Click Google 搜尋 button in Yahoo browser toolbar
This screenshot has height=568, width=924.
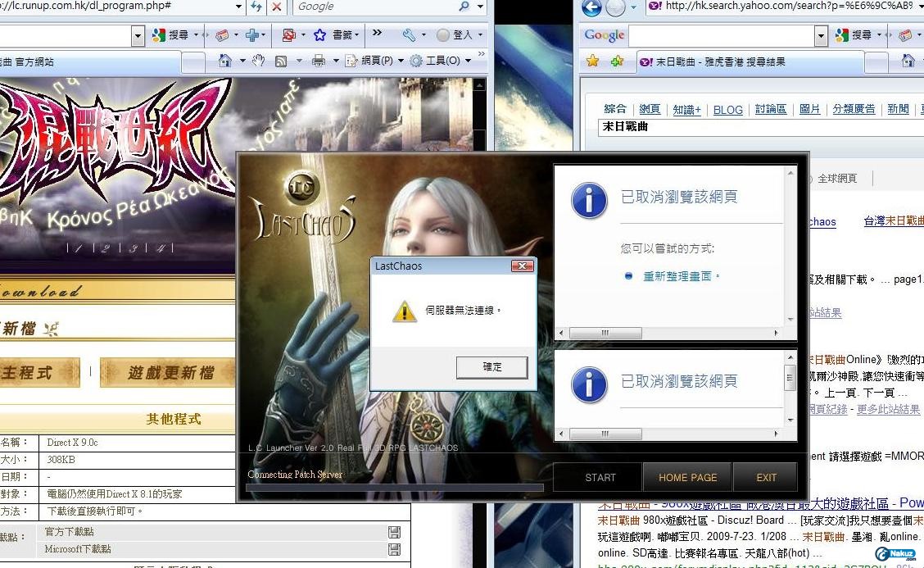(x=854, y=35)
